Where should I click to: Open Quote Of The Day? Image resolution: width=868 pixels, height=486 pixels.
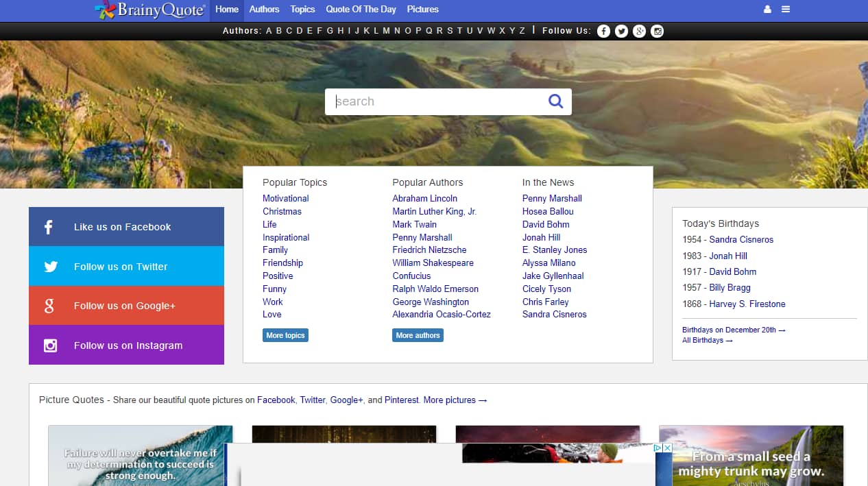click(361, 10)
